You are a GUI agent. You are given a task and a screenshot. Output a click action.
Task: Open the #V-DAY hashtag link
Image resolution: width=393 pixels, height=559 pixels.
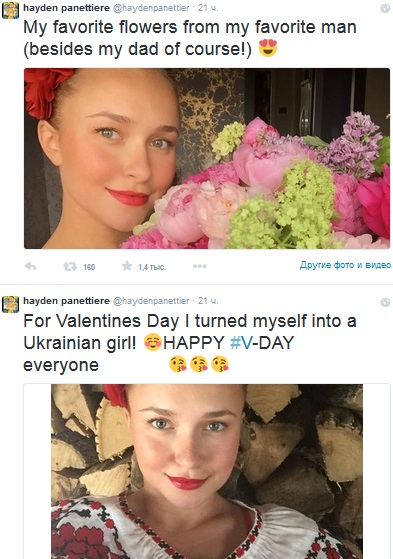pyautogui.click(x=262, y=343)
